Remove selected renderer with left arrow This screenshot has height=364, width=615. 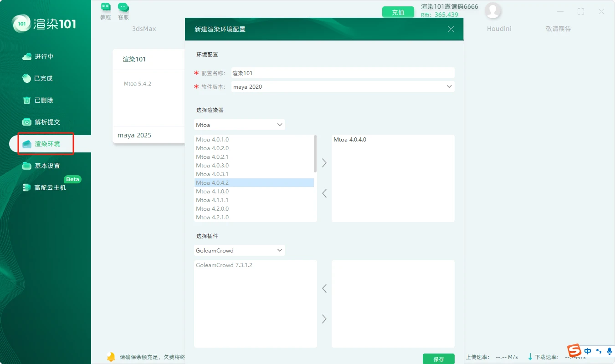324,193
